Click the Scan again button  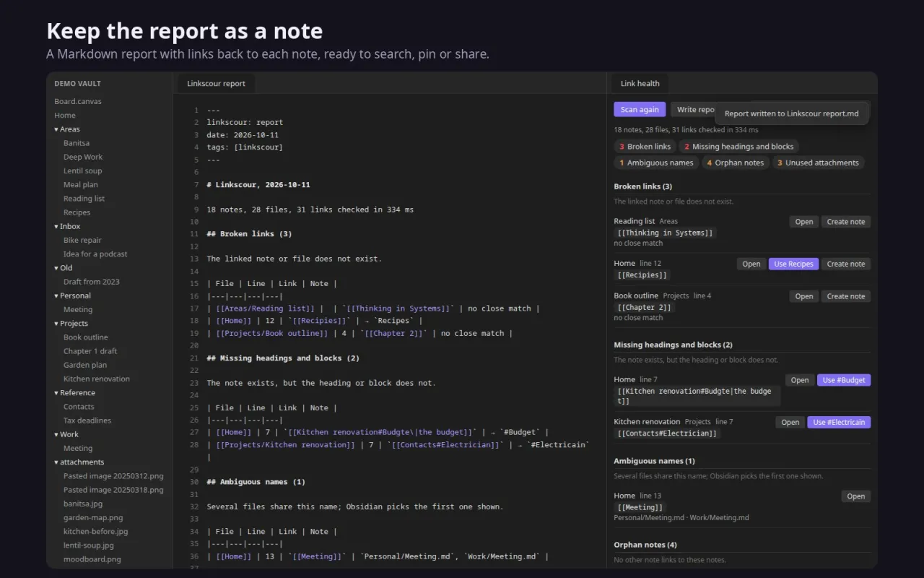[640, 110]
